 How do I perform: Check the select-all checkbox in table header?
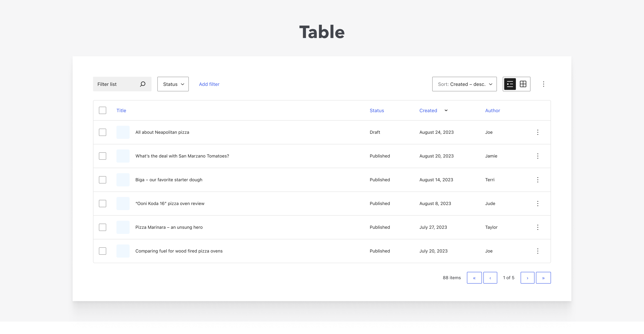coord(102,110)
